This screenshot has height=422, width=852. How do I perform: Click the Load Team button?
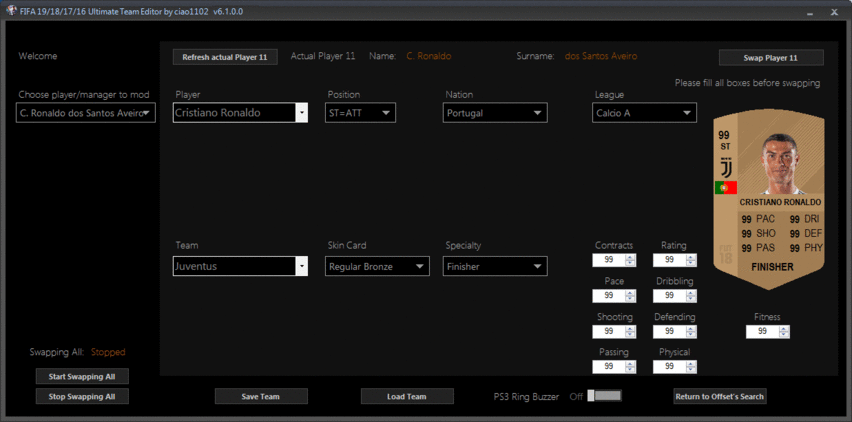(x=407, y=396)
